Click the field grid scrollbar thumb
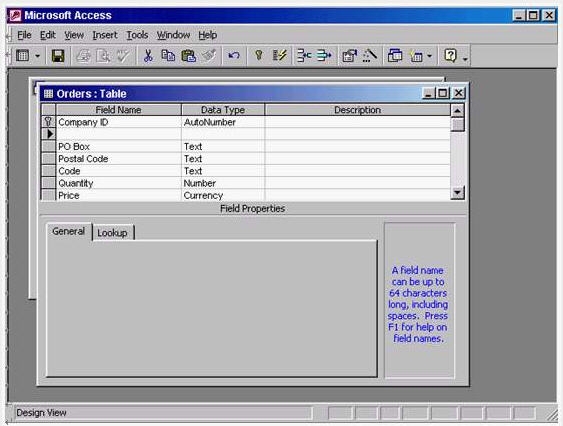This screenshot has width=563, height=426. click(457, 125)
